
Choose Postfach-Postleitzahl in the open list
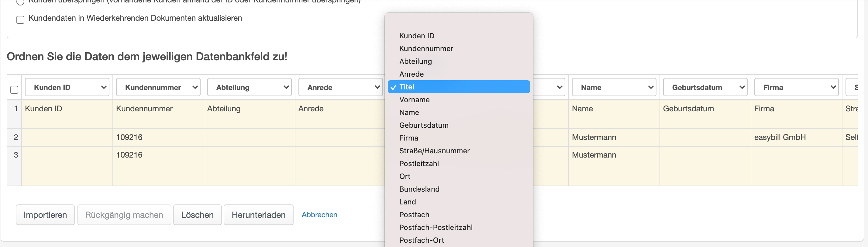[x=459, y=228]
